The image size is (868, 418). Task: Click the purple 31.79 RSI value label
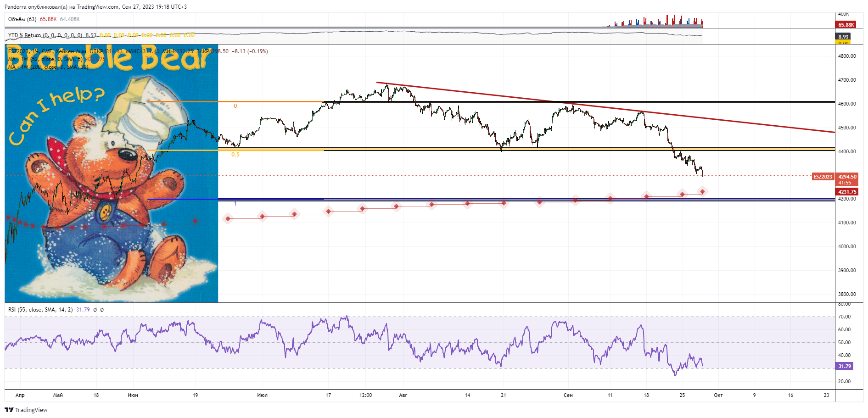[x=845, y=366]
